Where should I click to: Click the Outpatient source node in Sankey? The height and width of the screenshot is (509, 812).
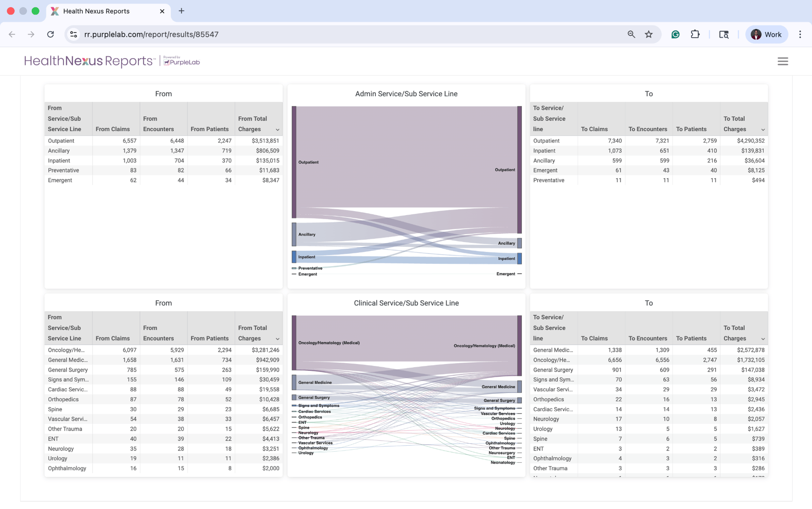294,162
